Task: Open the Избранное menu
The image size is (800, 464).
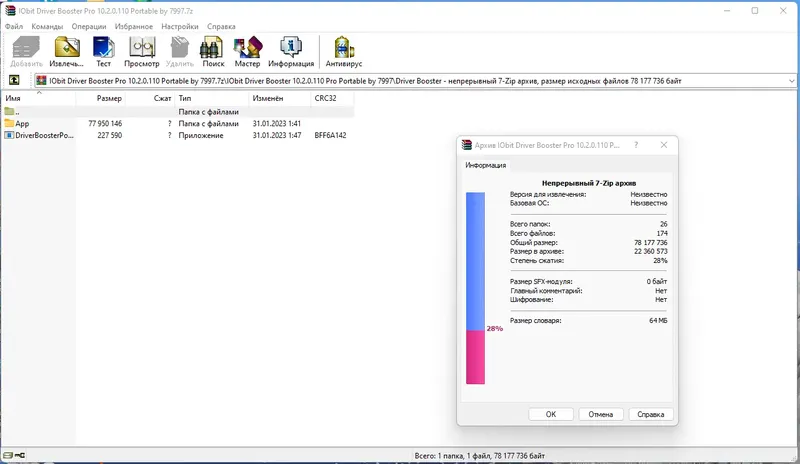Action: tap(134, 26)
